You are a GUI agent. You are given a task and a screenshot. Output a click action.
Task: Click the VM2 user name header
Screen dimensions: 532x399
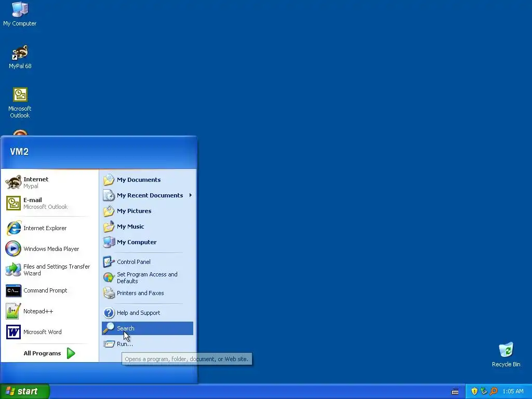coord(19,152)
